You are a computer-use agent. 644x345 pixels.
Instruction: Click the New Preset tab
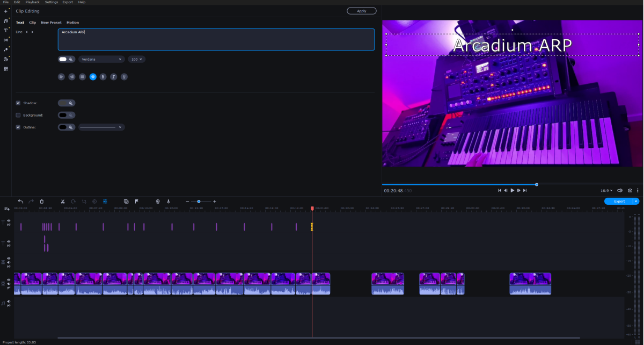[x=52, y=23]
